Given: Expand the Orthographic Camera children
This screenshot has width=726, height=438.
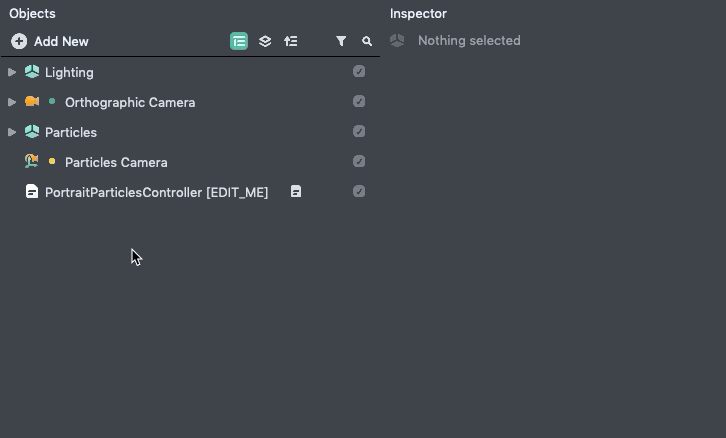Looking at the screenshot, I should point(12,102).
